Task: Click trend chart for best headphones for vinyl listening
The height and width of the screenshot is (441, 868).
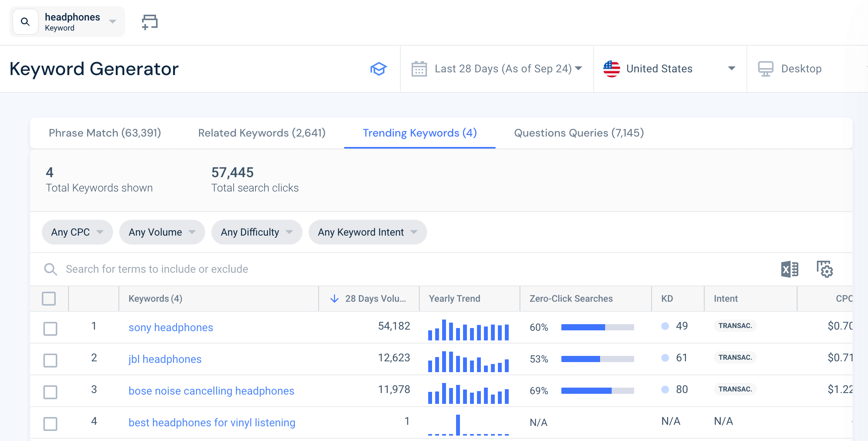Action: coord(468,425)
